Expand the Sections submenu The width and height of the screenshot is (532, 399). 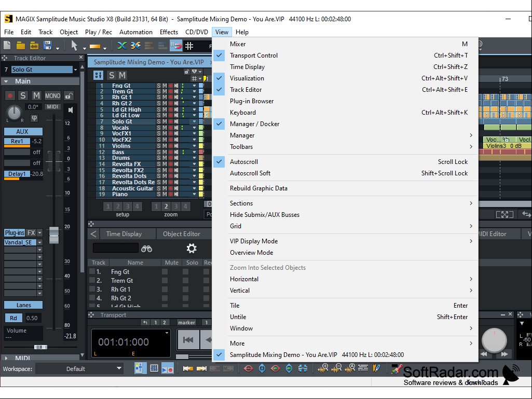(345, 203)
